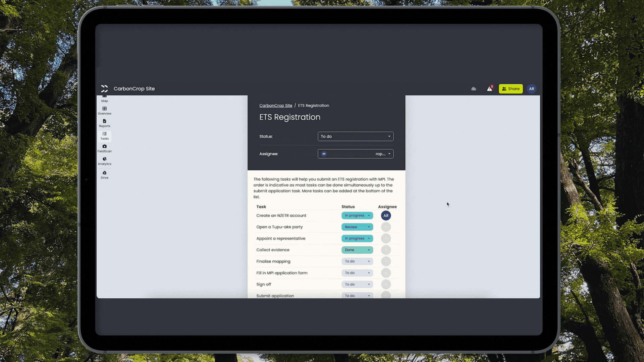Assign someone to Finalise mapping task
The width and height of the screenshot is (644, 362).
pos(386,261)
